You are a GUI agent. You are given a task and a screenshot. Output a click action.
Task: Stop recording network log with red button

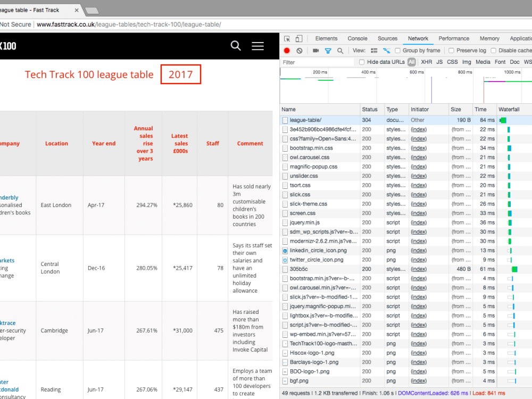(x=287, y=51)
